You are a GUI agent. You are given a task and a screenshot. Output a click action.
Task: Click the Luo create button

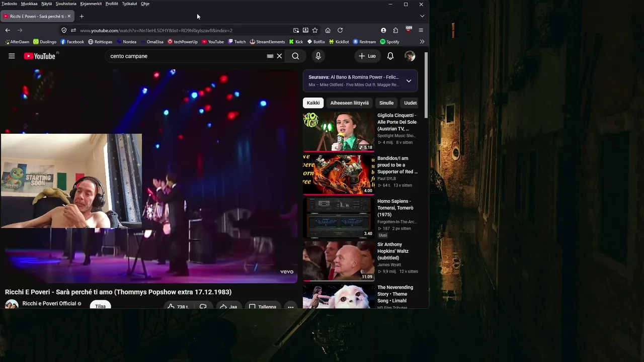tap(367, 56)
